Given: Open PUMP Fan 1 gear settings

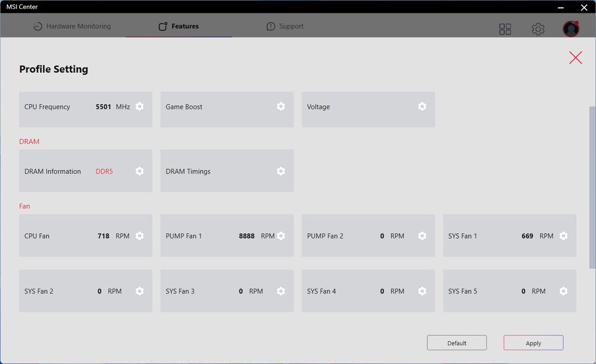Looking at the screenshot, I should [281, 236].
